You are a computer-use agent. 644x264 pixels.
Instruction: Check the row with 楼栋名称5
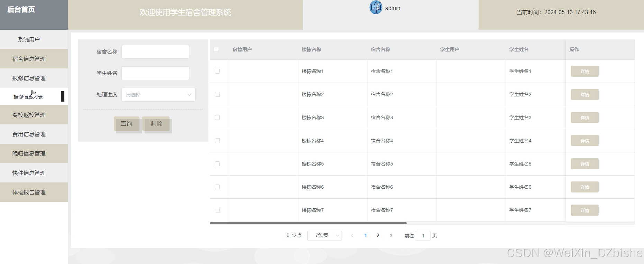(217, 164)
